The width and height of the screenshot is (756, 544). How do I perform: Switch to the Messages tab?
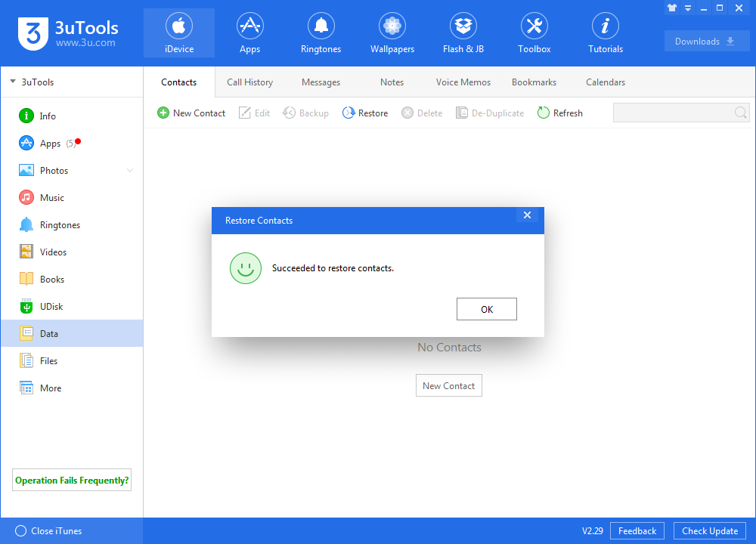tap(321, 82)
